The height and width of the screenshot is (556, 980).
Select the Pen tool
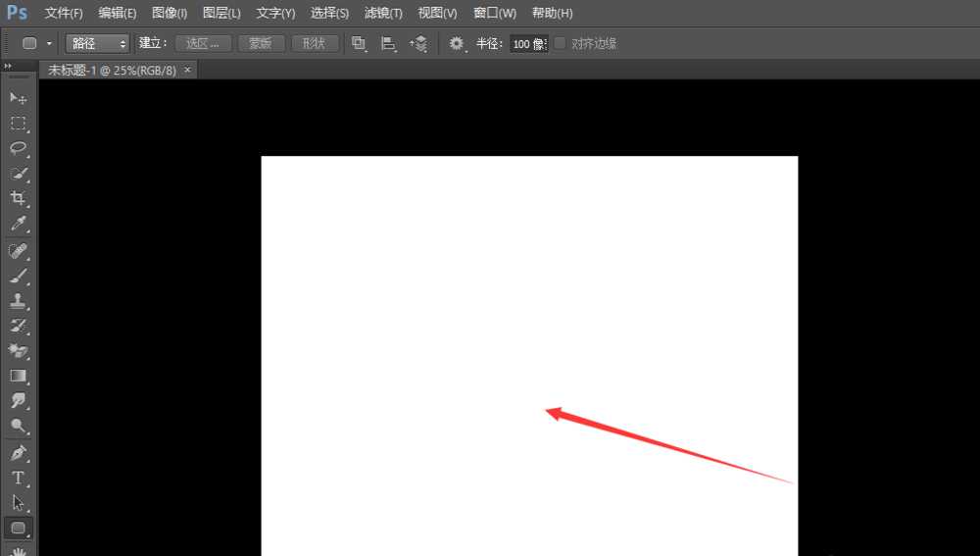tap(18, 452)
